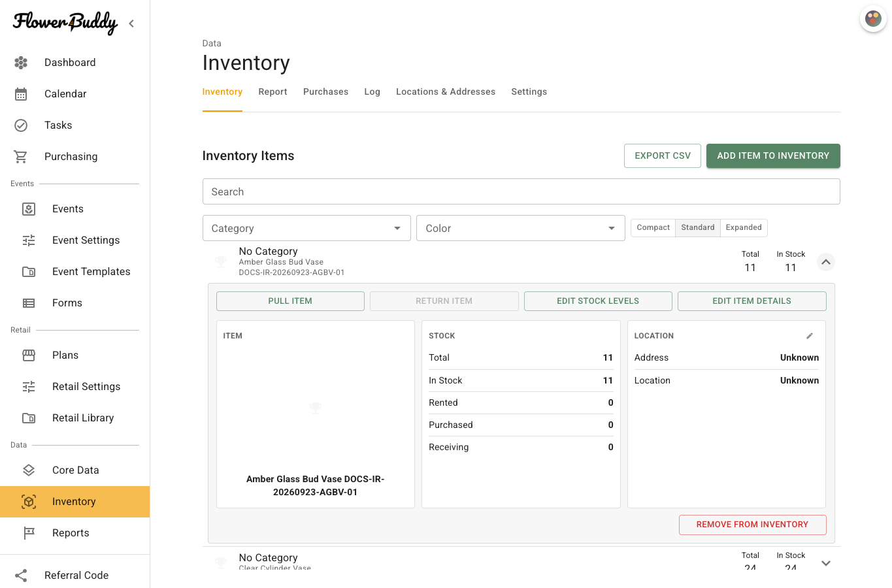Image resolution: width=892 pixels, height=588 pixels.
Task: Open the Purchases tab
Action: 325,92
